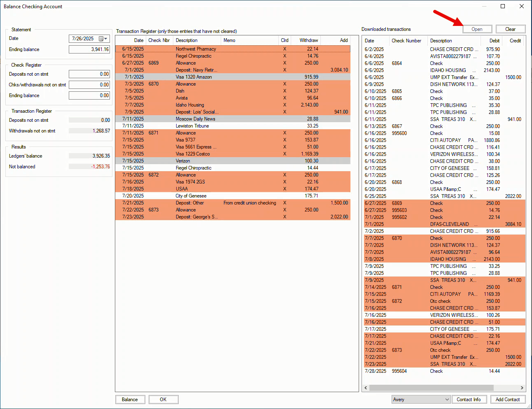Toggle cleared X for Avista row
This screenshot has width=532, height=409.
click(x=285, y=98)
